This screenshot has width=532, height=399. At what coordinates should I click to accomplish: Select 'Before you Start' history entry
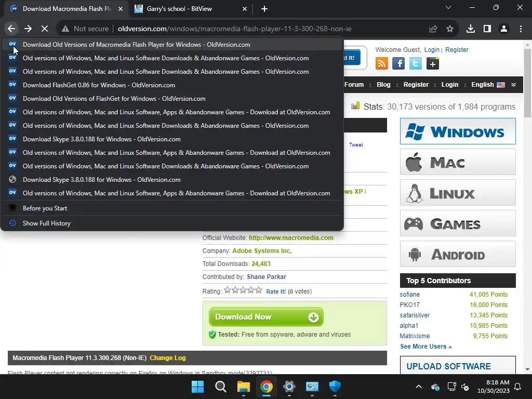[x=172, y=208]
